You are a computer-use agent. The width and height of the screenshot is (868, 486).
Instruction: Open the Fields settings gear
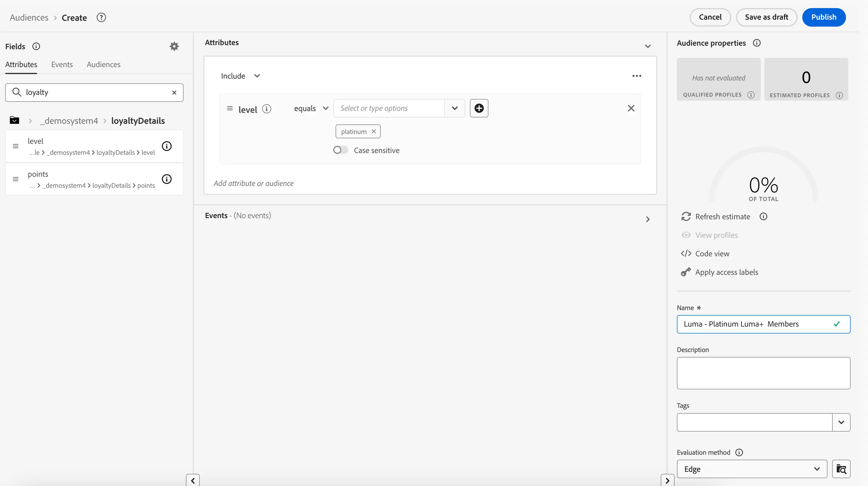(174, 46)
